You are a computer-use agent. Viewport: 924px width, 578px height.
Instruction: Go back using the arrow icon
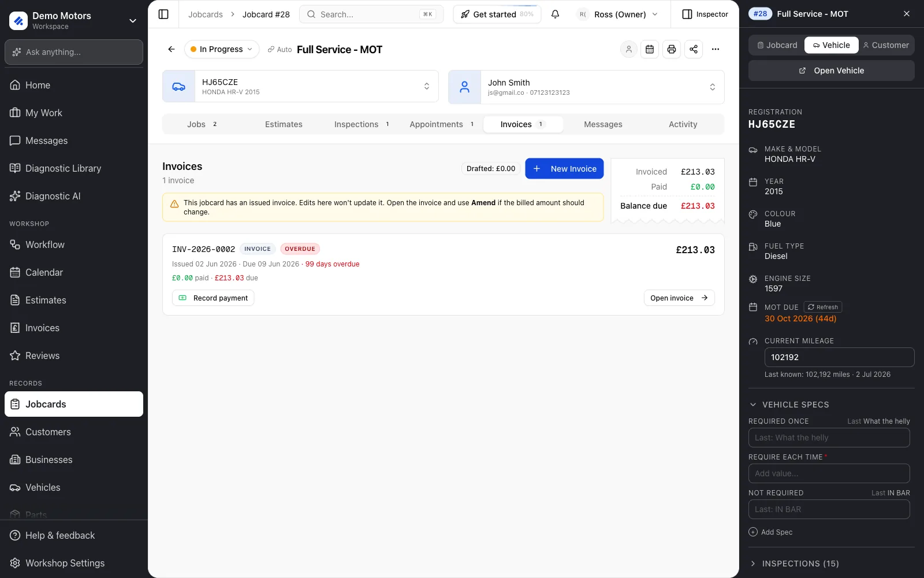[172, 50]
